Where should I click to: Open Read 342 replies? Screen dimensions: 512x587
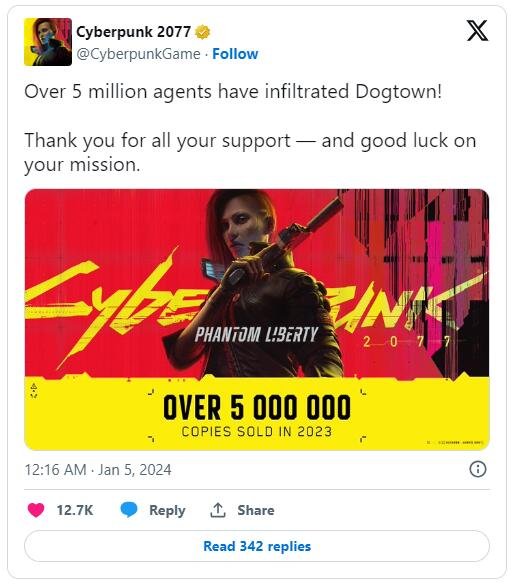click(x=257, y=546)
